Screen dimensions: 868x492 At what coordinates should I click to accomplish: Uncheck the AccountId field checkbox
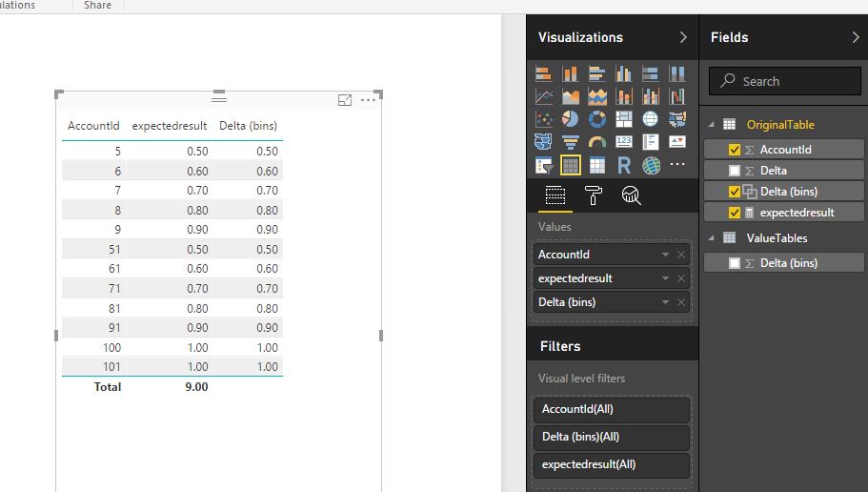[734, 150]
